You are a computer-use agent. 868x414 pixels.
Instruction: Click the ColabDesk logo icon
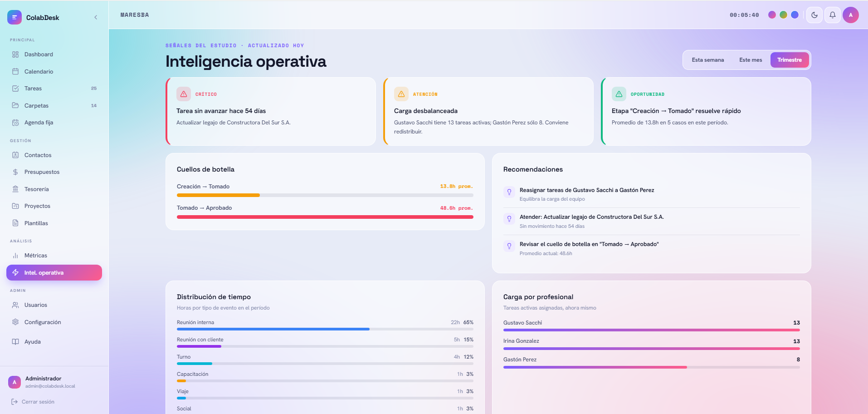tap(15, 17)
